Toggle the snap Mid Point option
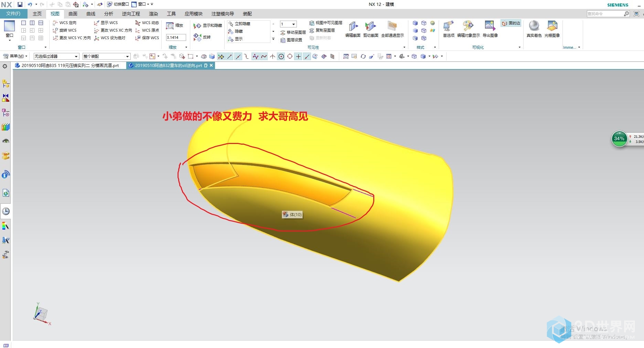This screenshot has width=644, height=348. click(x=238, y=56)
